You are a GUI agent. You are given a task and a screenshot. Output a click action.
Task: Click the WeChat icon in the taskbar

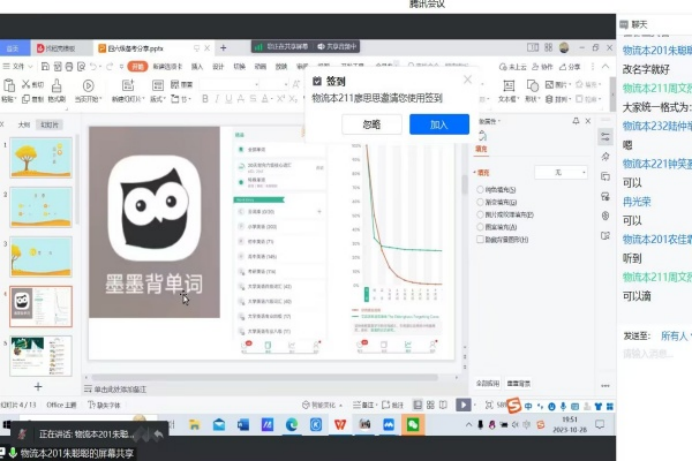412,425
